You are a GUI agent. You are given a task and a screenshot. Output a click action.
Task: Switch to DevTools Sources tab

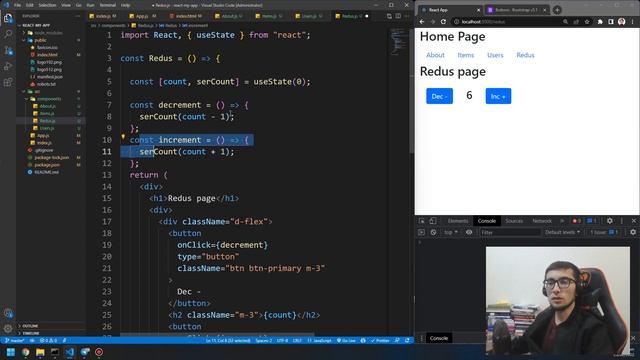514,221
